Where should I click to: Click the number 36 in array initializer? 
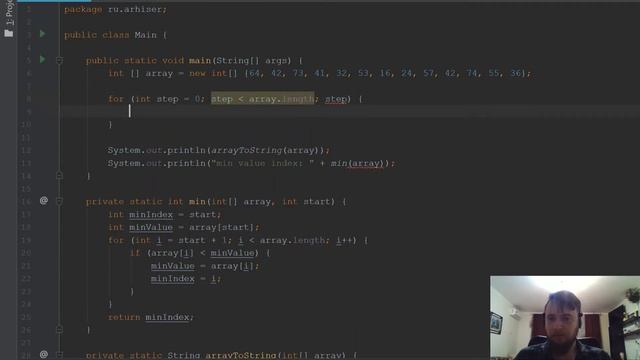tap(516, 73)
